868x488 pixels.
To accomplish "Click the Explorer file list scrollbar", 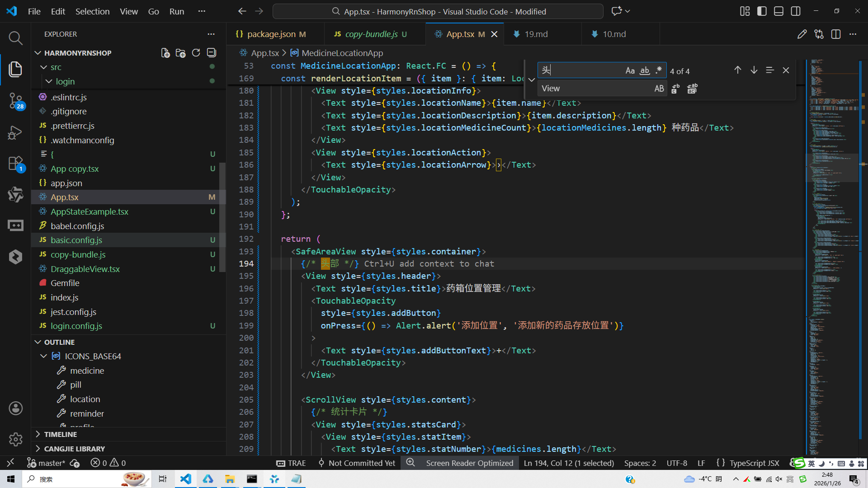I will click(222, 217).
